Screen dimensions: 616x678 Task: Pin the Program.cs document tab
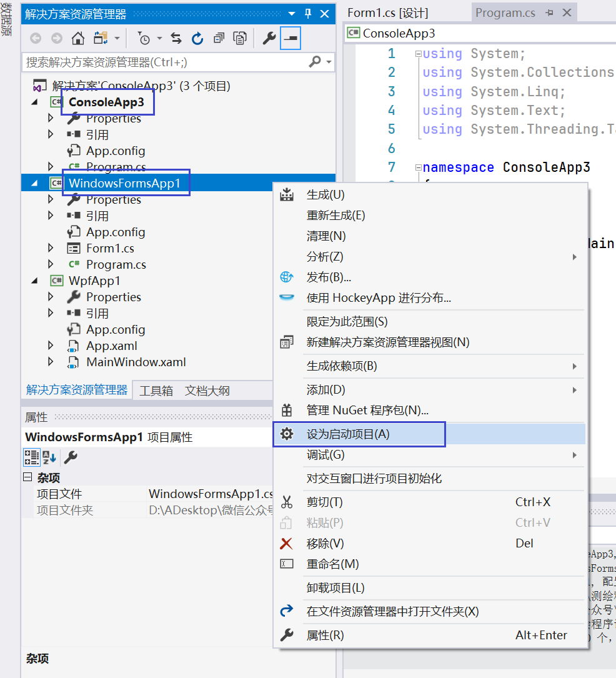pos(549,13)
